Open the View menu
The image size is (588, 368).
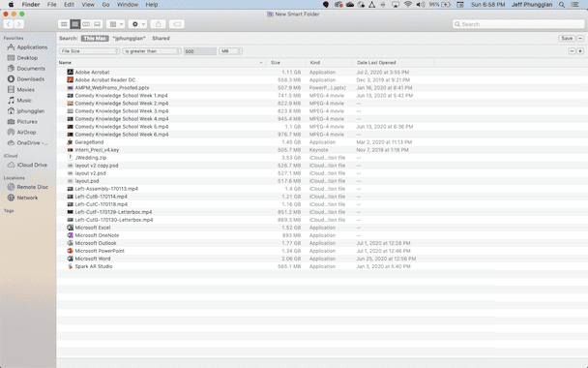click(x=88, y=5)
